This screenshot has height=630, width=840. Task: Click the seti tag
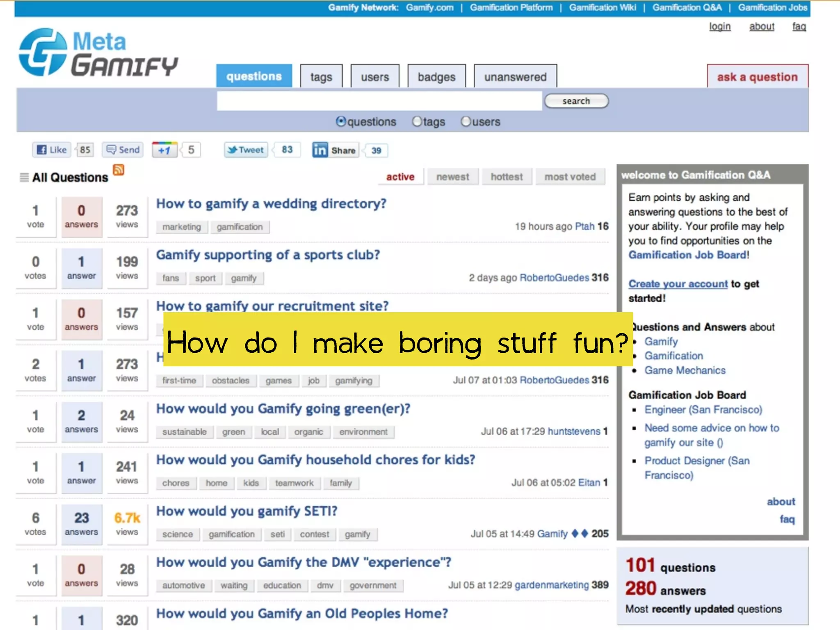click(x=278, y=534)
